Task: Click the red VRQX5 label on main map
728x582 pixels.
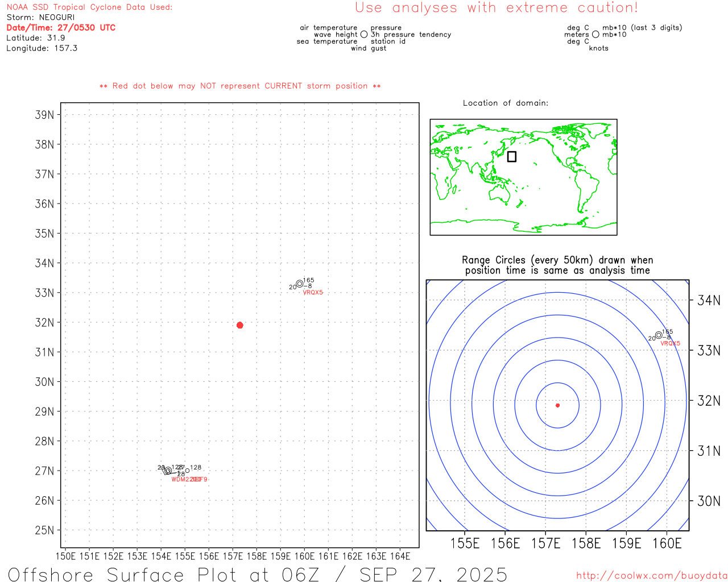Action: 313,293
